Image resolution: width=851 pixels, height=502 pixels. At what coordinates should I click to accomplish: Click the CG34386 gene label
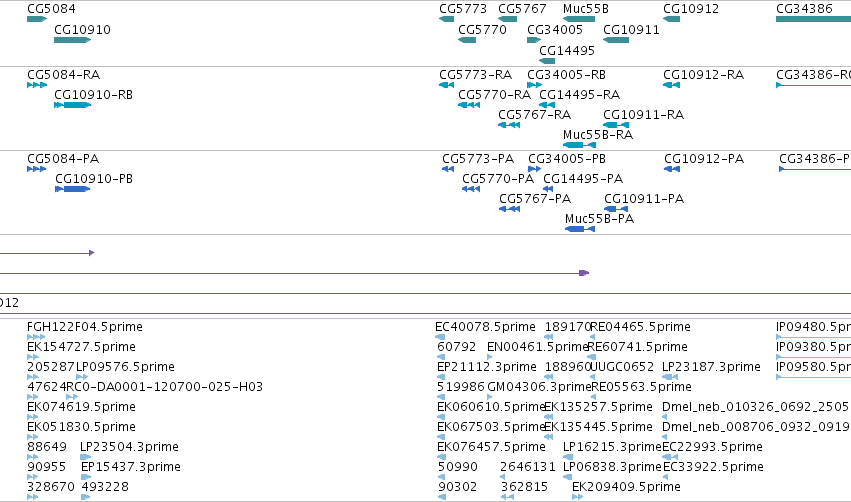[804, 9]
